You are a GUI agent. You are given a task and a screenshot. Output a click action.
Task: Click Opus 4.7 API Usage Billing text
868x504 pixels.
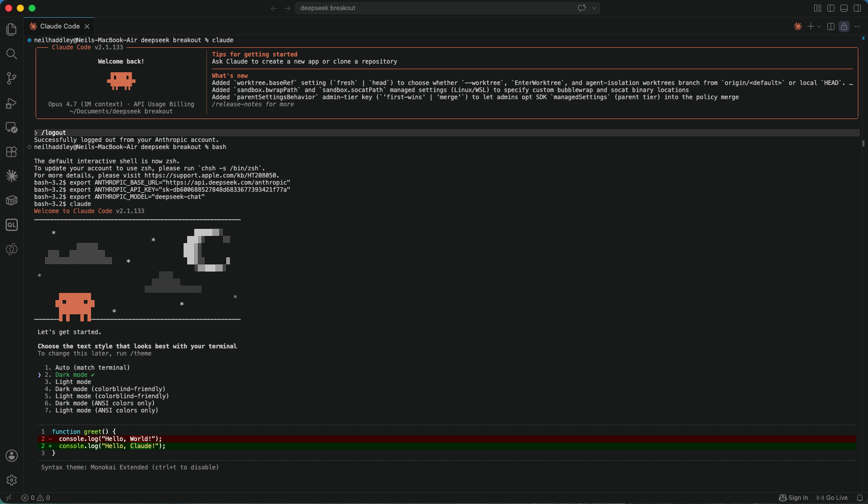(121, 104)
